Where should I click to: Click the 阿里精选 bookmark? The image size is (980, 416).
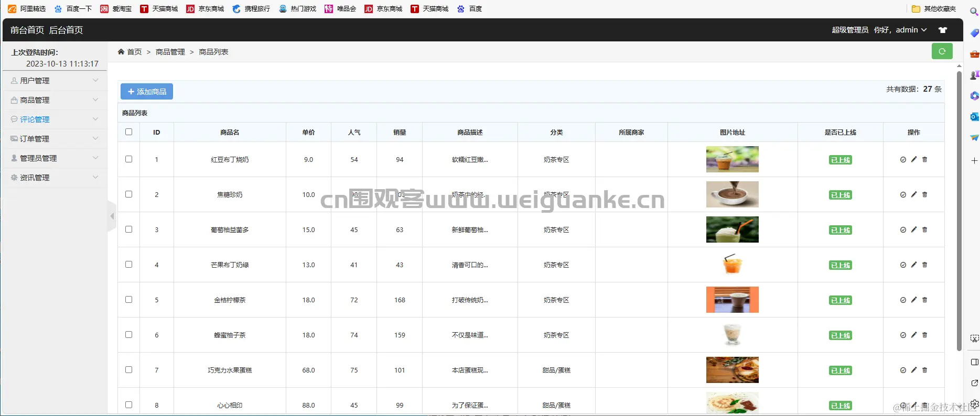pyautogui.click(x=27, y=9)
